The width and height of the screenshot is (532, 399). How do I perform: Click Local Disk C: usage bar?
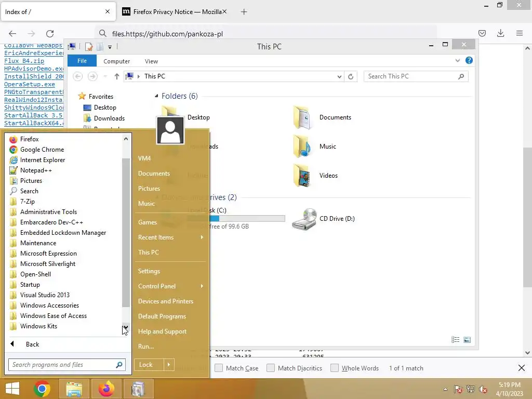(x=236, y=219)
